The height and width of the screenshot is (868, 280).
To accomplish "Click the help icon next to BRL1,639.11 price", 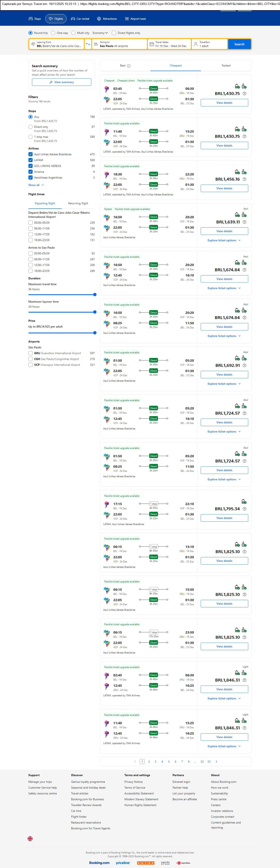I will click(244, 222).
